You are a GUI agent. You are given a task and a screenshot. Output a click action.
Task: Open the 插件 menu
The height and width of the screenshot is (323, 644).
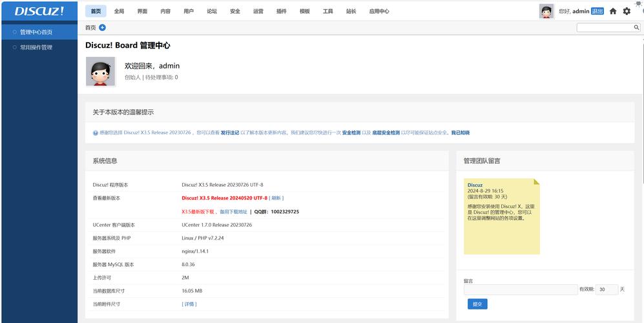point(282,11)
